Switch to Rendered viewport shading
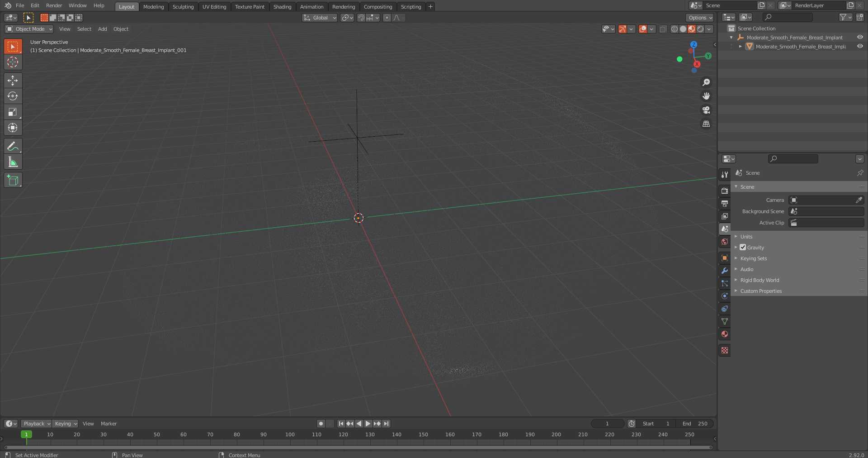This screenshot has width=868, height=458. [700, 29]
